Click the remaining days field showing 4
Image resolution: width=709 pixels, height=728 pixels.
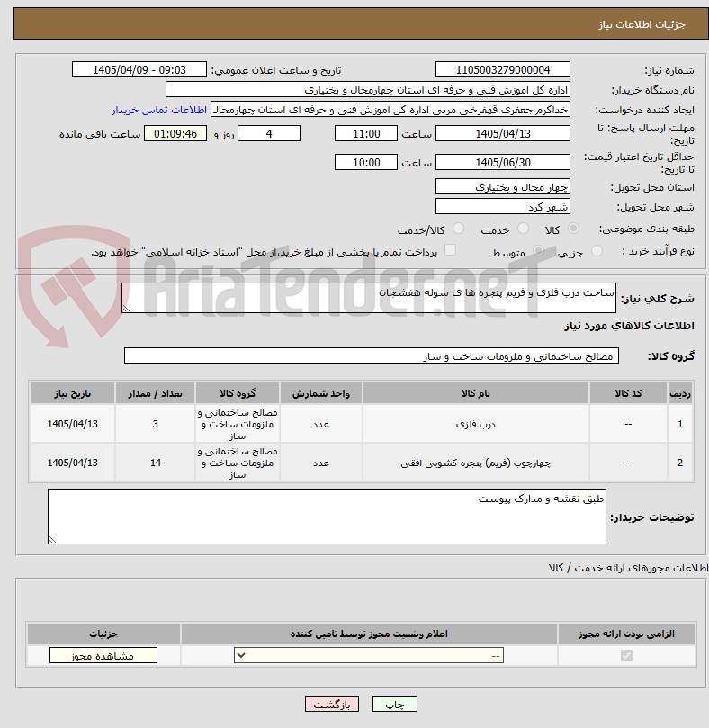coord(269,134)
